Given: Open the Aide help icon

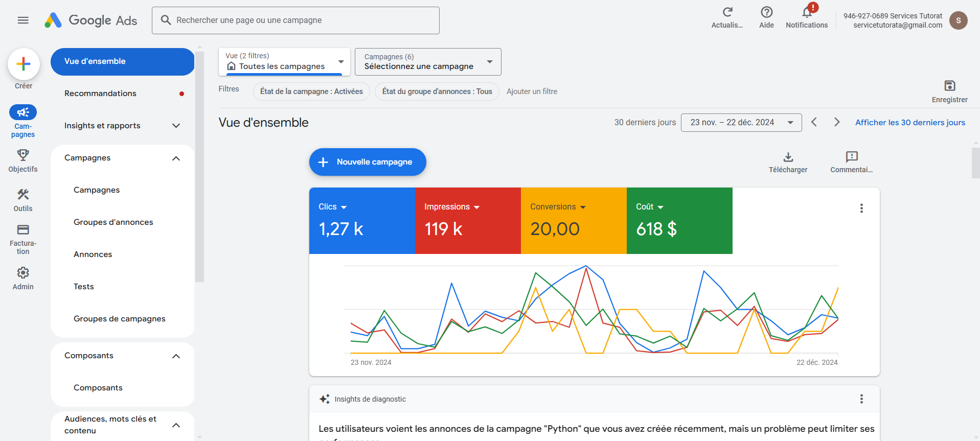Looking at the screenshot, I should (766, 12).
